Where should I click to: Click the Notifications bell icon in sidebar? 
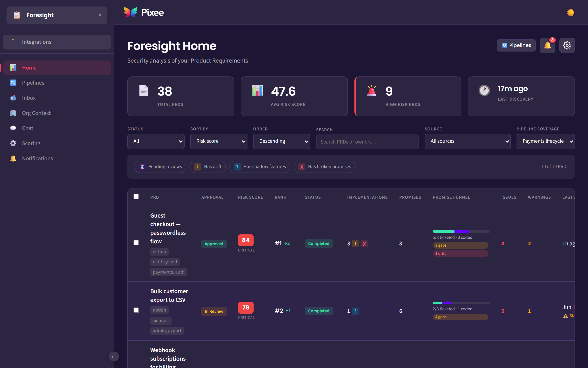point(13,158)
